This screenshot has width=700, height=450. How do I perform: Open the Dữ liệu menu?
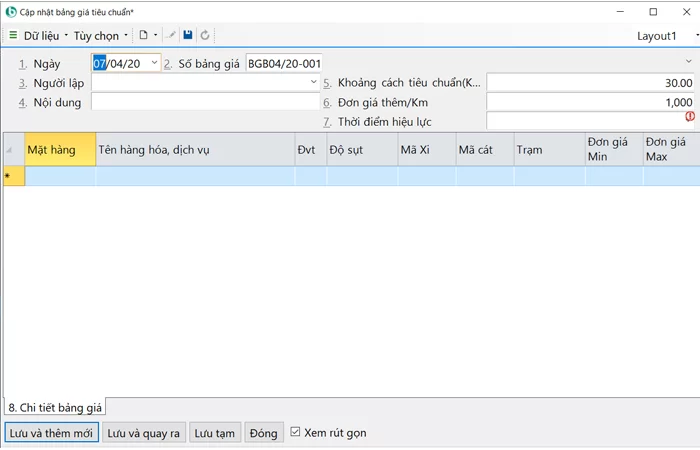[x=46, y=35]
